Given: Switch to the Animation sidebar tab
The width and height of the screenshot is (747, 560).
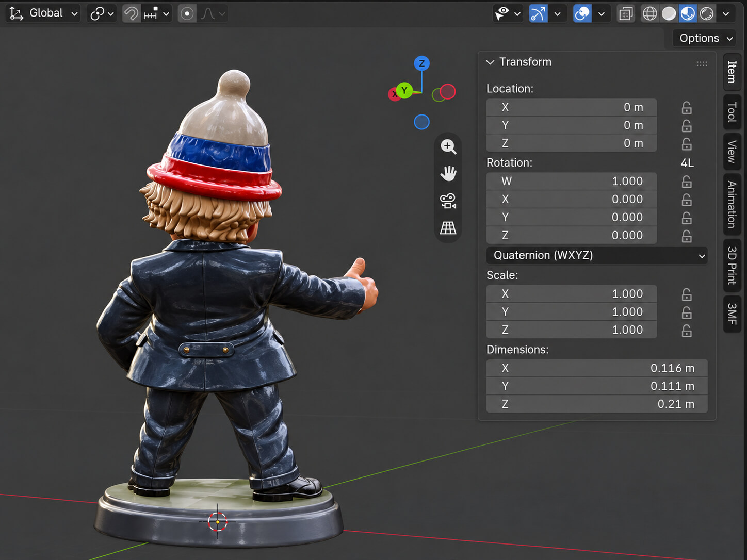Looking at the screenshot, I should 732,204.
